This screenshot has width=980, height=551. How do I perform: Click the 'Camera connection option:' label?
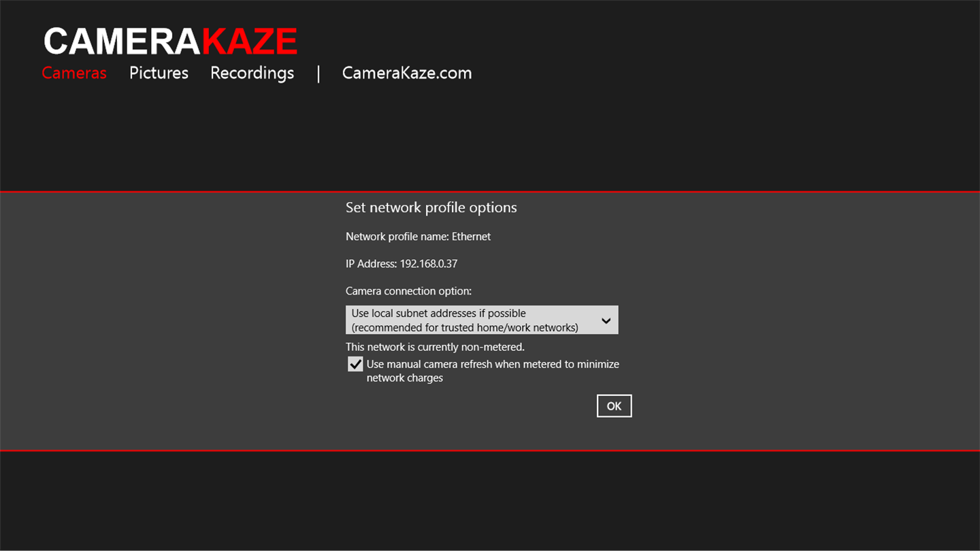(x=408, y=291)
